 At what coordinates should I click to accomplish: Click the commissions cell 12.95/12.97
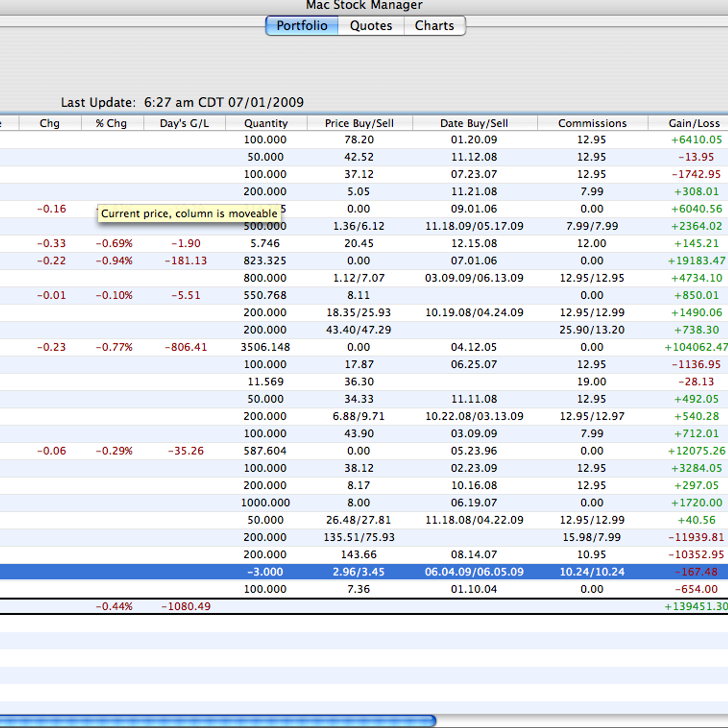pos(592,416)
